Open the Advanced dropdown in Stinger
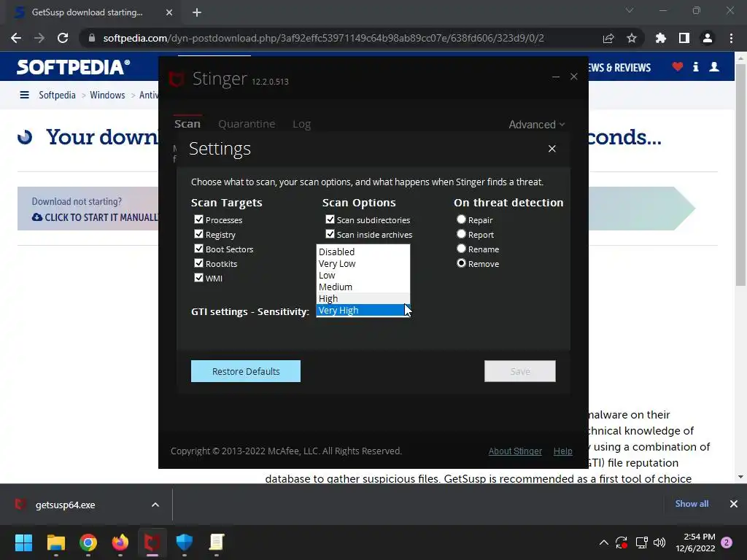 [x=536, y=124]
